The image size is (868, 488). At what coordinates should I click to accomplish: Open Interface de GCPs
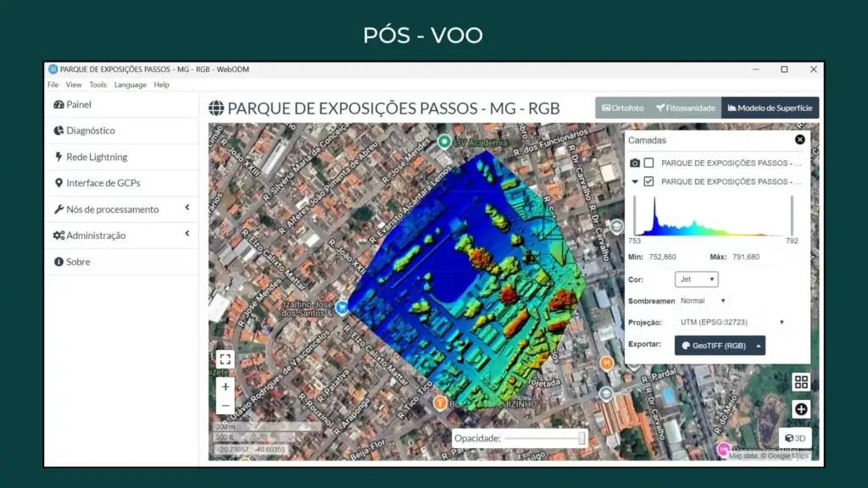click(103, 183)
